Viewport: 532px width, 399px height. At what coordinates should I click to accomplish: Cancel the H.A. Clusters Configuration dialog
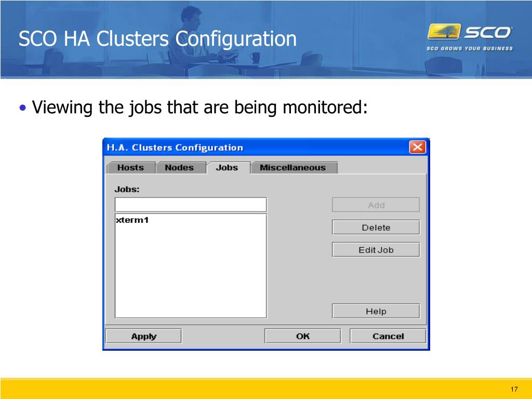[x=388, y=336]
